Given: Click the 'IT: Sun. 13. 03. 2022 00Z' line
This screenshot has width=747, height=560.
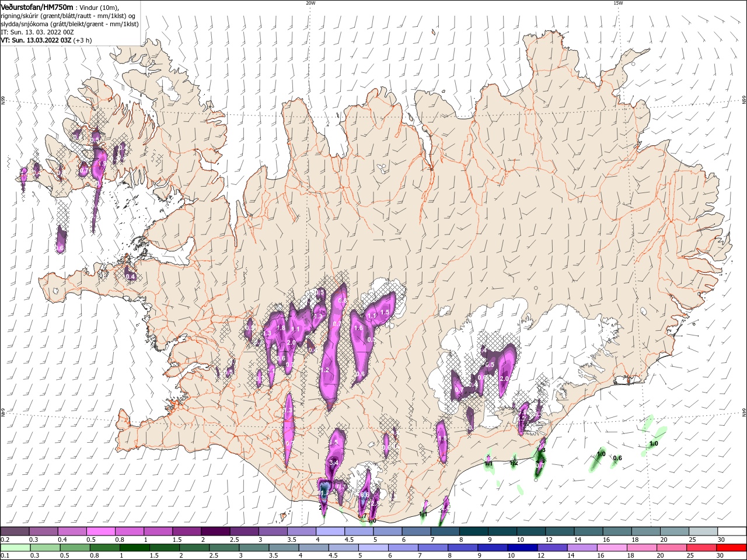Looking at the screenshot, I should click(x=36, y=32).
